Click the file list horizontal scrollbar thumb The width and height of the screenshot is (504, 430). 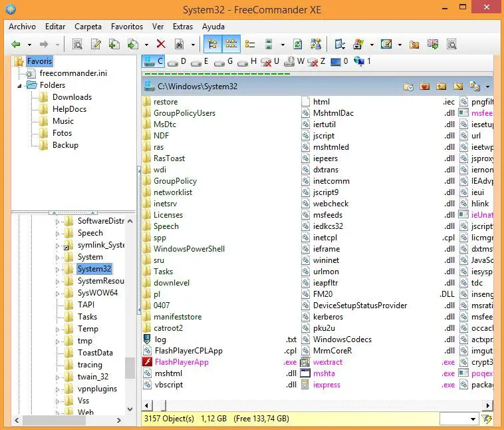164,405
